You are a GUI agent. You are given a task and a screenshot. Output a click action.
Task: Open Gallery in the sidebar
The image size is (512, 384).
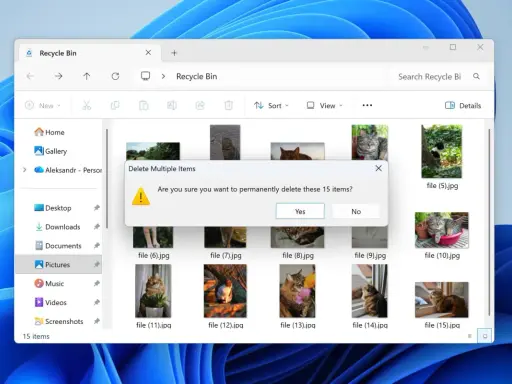(x=51, y=151)
